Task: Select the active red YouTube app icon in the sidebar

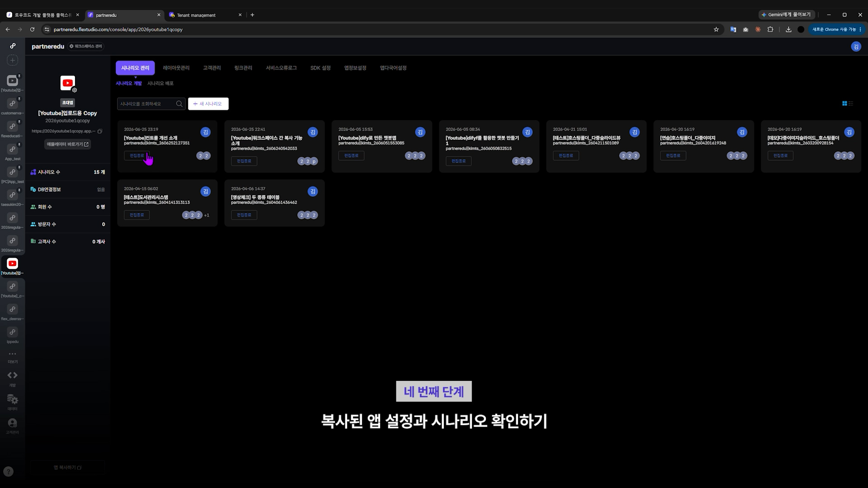Action: pos(13,263)
